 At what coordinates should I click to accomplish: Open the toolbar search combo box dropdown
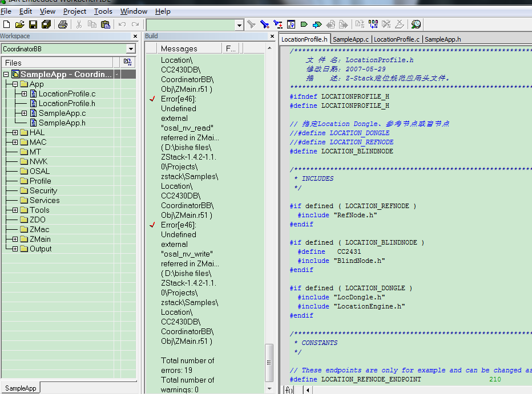click(x=239, y=25)
